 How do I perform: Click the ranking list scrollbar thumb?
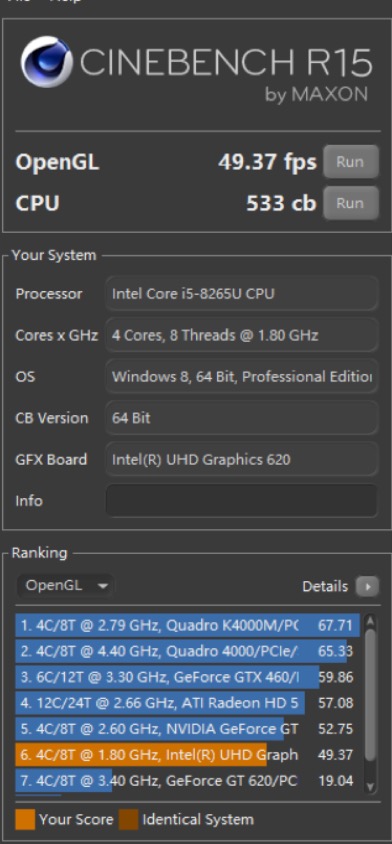(x=370, y=695)
